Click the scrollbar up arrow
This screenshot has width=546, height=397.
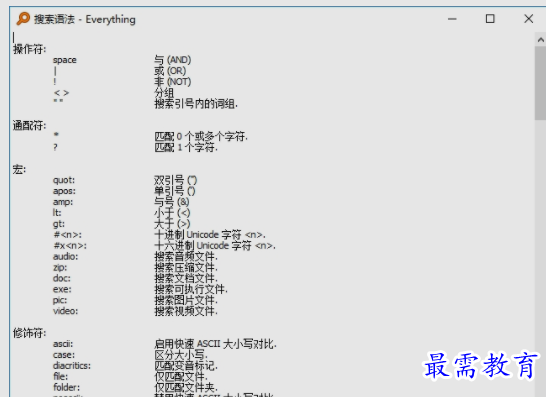(540, 40)
